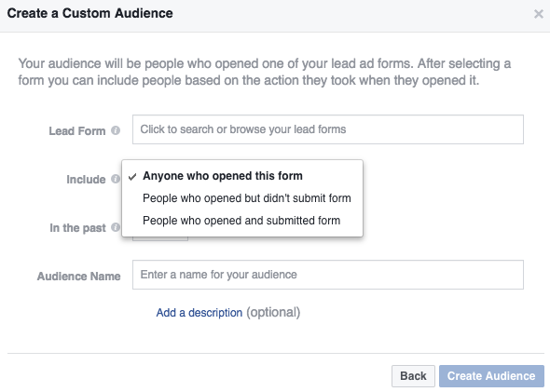Click the info icon next to Include
The height and width of the screenshot is (392, 550).
tap(116, 179)
